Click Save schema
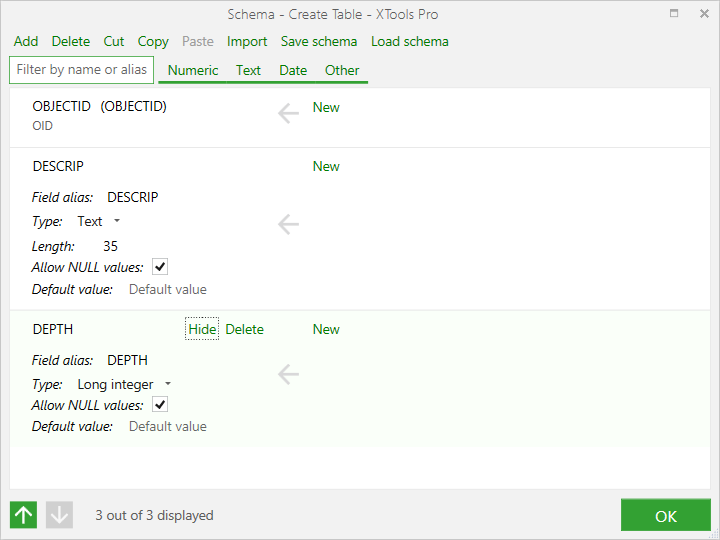This screenshot has height=540, width=720. coord(319,41)
